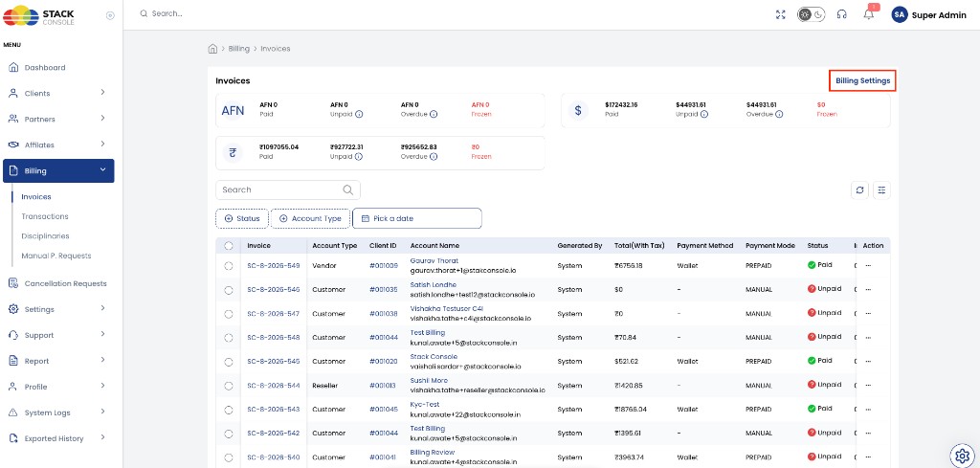Click the dollar currency icon

click(x=577, y=111)
